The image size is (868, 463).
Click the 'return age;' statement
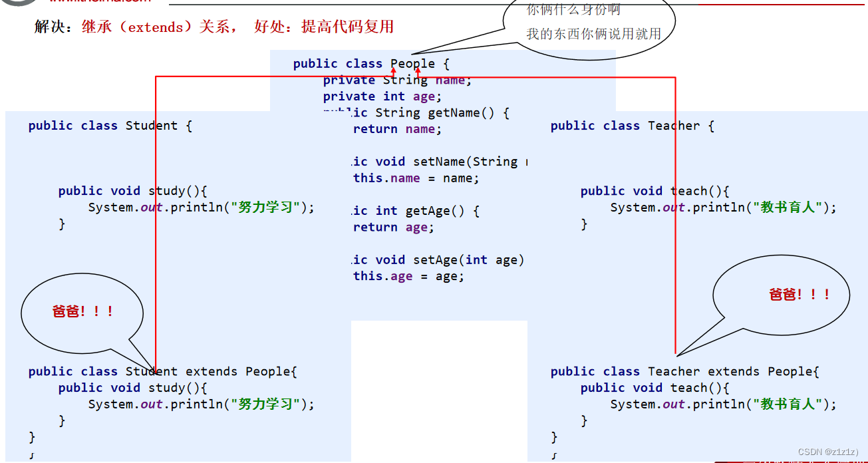tap(393, 228)
